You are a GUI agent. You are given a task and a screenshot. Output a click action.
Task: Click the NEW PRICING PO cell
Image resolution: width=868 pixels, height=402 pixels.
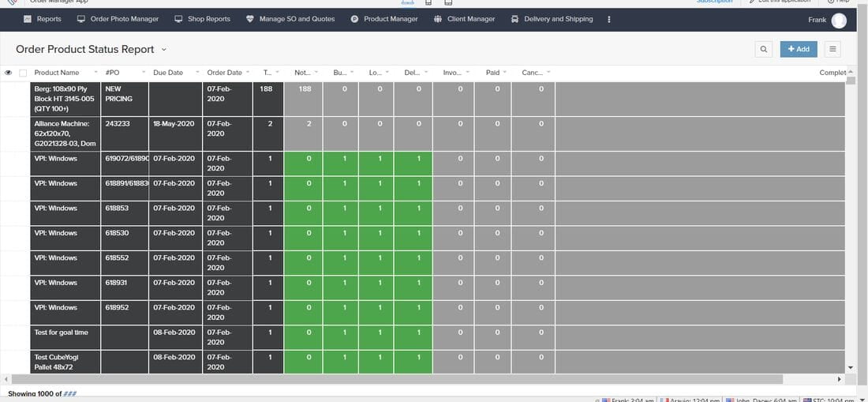pos(125,99)
